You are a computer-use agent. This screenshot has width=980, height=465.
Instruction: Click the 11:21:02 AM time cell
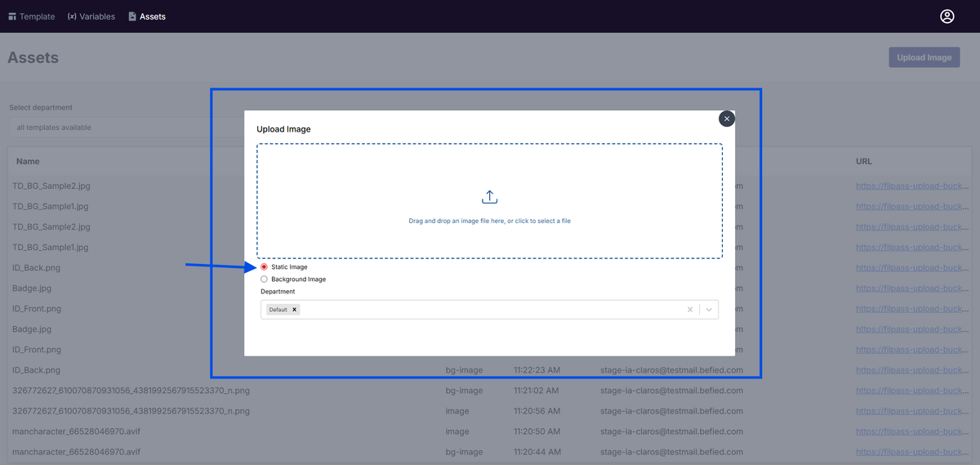pyautogui.click(x=536, y=391)
